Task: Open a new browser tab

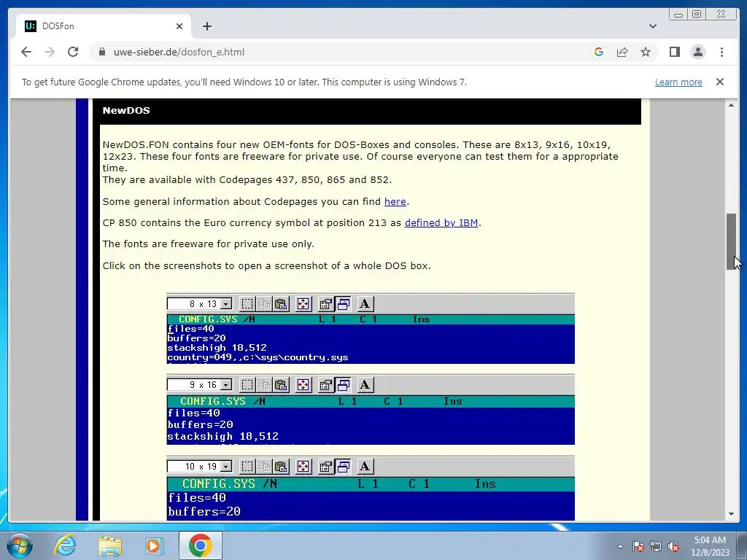Action: click(206, 26)
